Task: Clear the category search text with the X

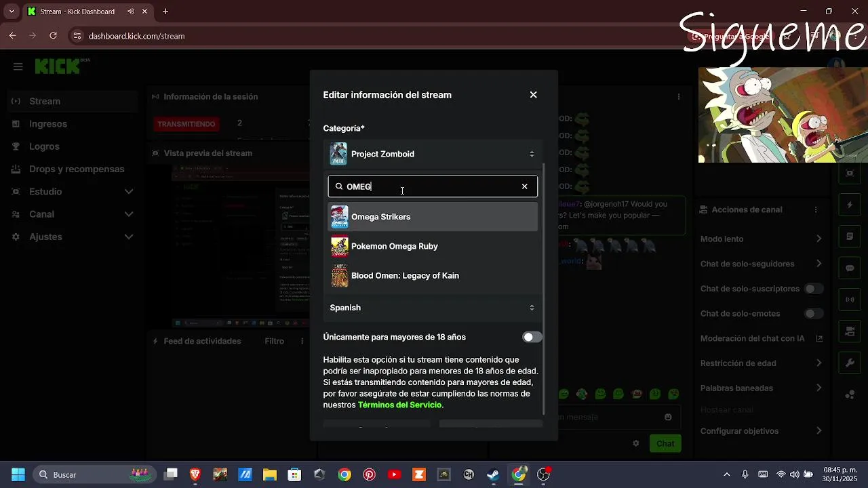Action: coord(524,186)
